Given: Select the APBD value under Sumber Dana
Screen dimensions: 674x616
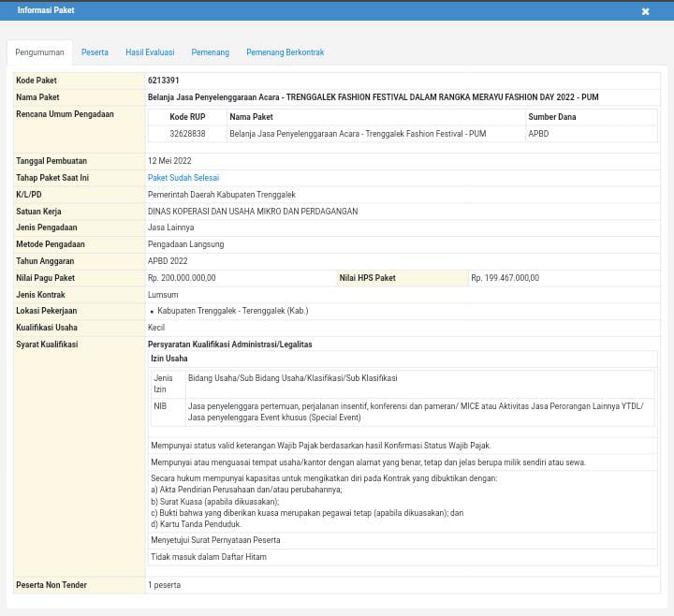Looking at the screenshot, I should click(x=538, y=134).
